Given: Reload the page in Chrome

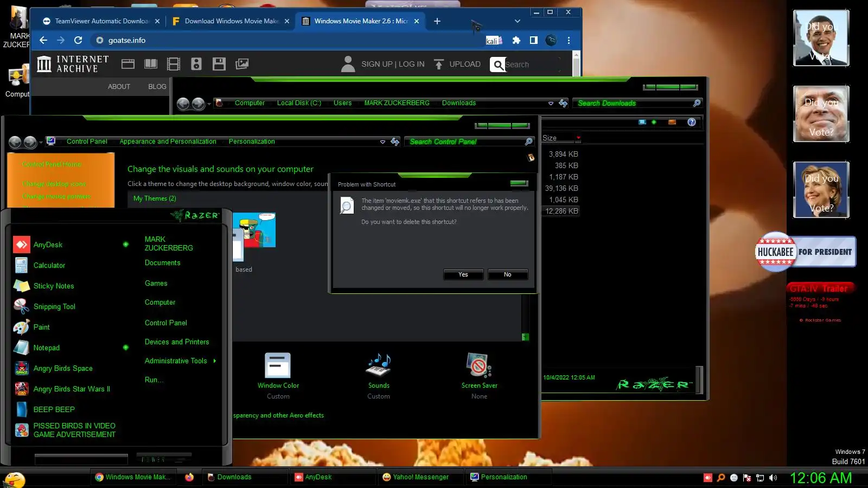Looking at the screenshot, I should pyautogui.click(x=78, y=40).
